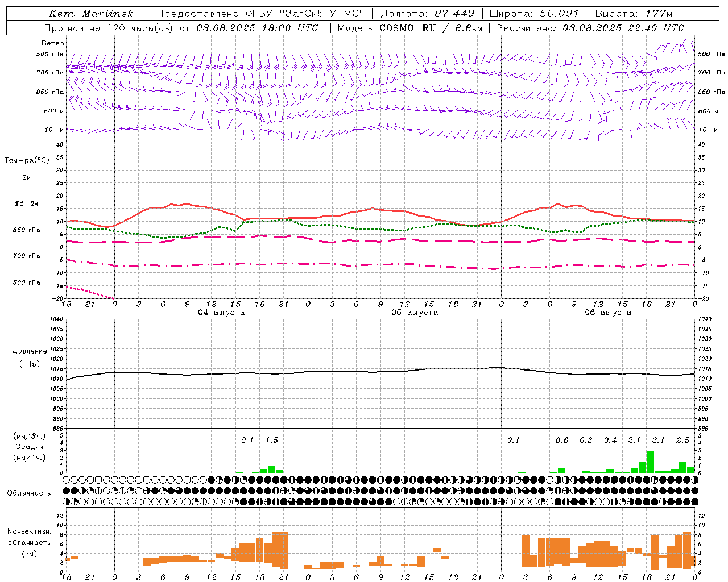Click the "Осадки" precipitation label
Viewport: 728px width, 582px height.
[29, 447]
